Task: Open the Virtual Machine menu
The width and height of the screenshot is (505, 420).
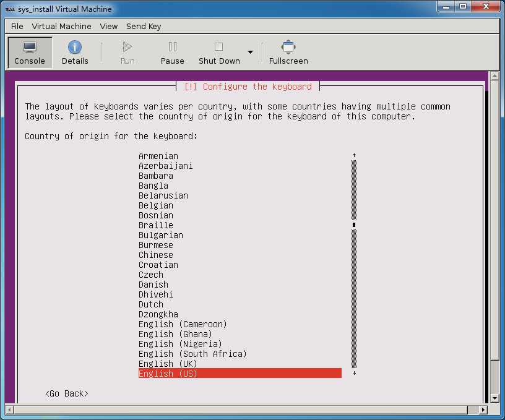Action: [61, 27]
